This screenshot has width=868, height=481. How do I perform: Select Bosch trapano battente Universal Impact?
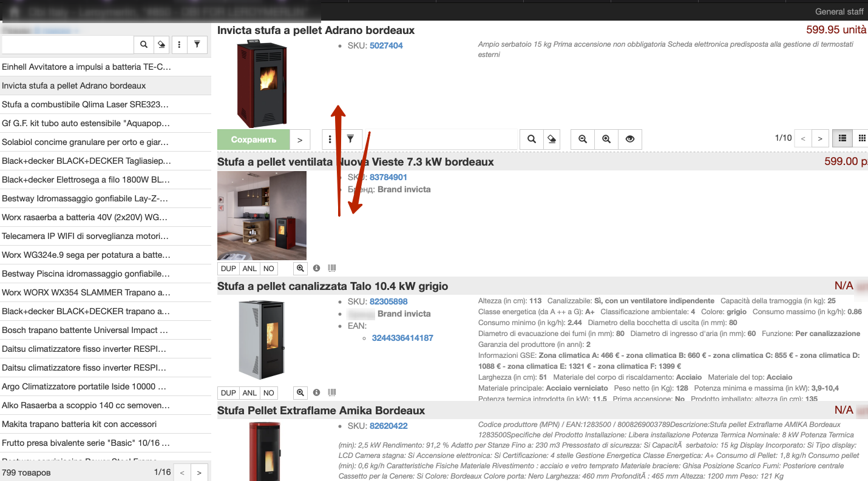point(106,330)
